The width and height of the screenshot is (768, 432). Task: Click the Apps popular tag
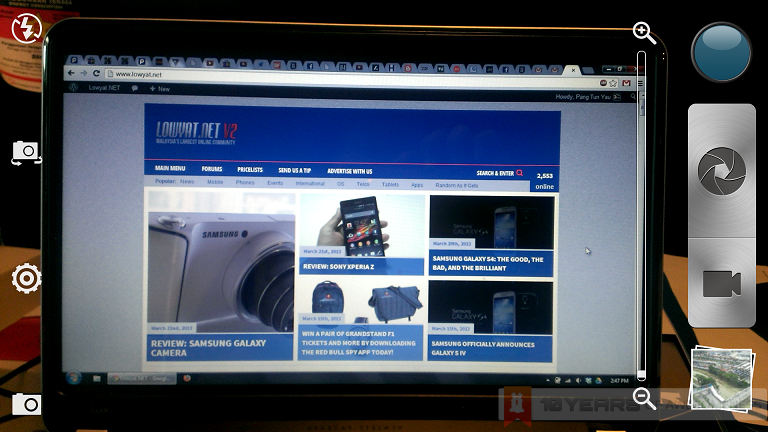click(x=417, y=185)
